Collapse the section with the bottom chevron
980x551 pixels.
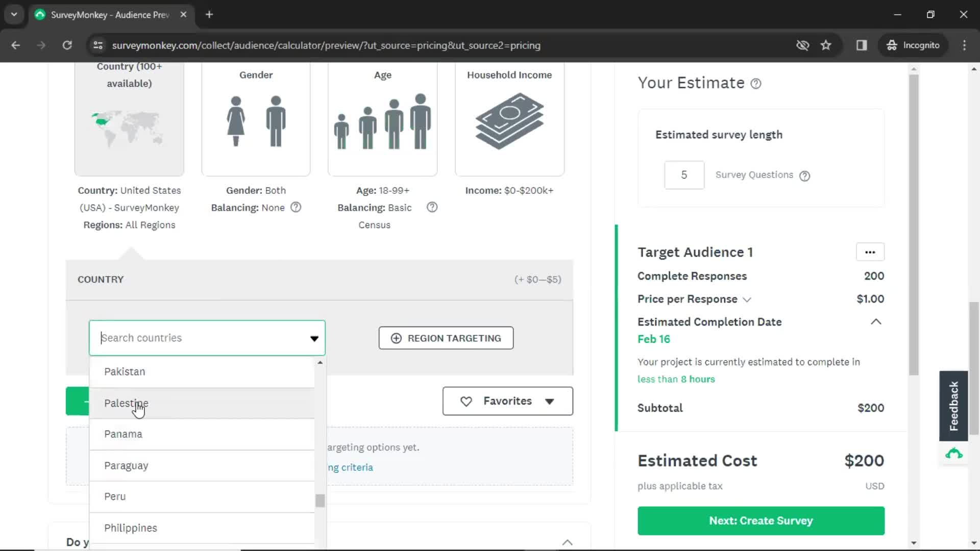567,542
